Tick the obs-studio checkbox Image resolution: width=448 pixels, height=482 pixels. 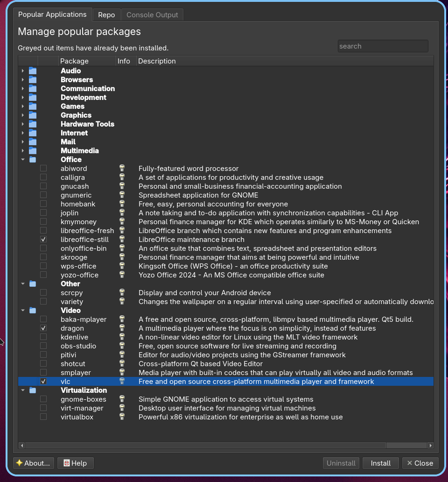pyautogui.click(x=43, y=346)
